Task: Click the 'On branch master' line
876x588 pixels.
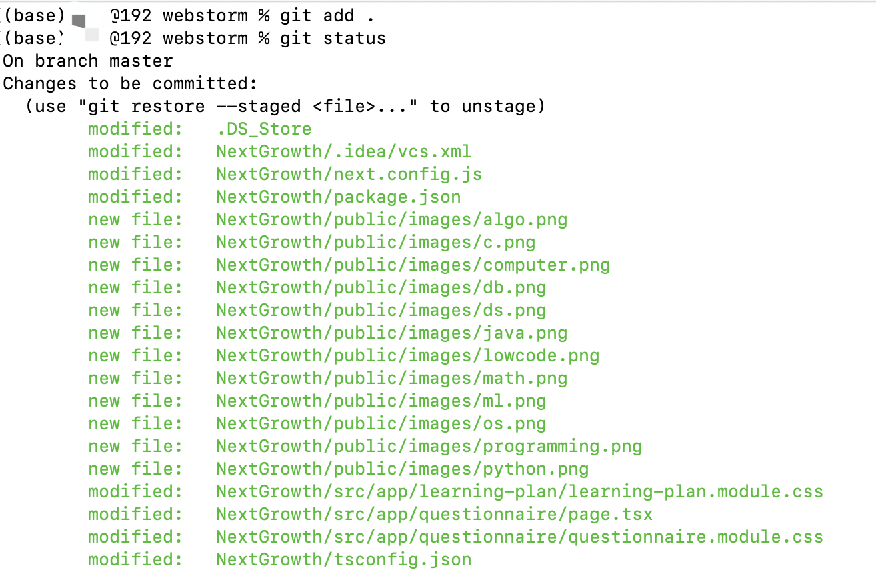Action: pos(88,61)
